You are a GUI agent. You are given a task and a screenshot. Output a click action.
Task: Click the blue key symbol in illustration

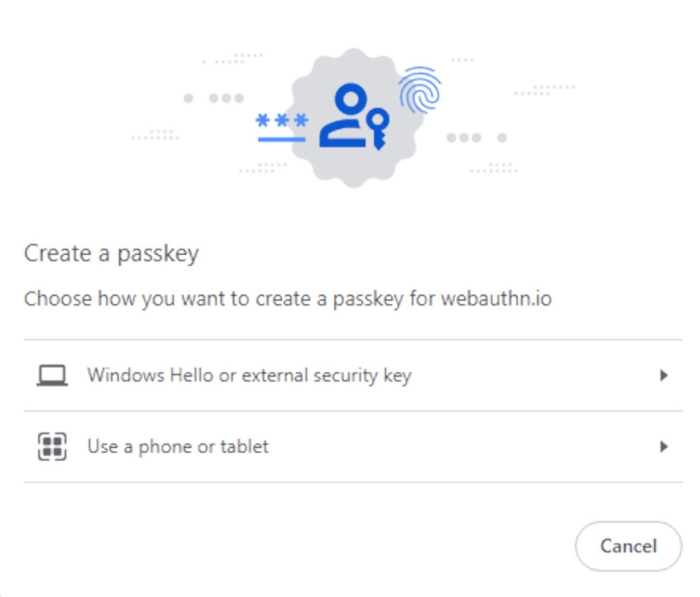click(x=379, y=128)
